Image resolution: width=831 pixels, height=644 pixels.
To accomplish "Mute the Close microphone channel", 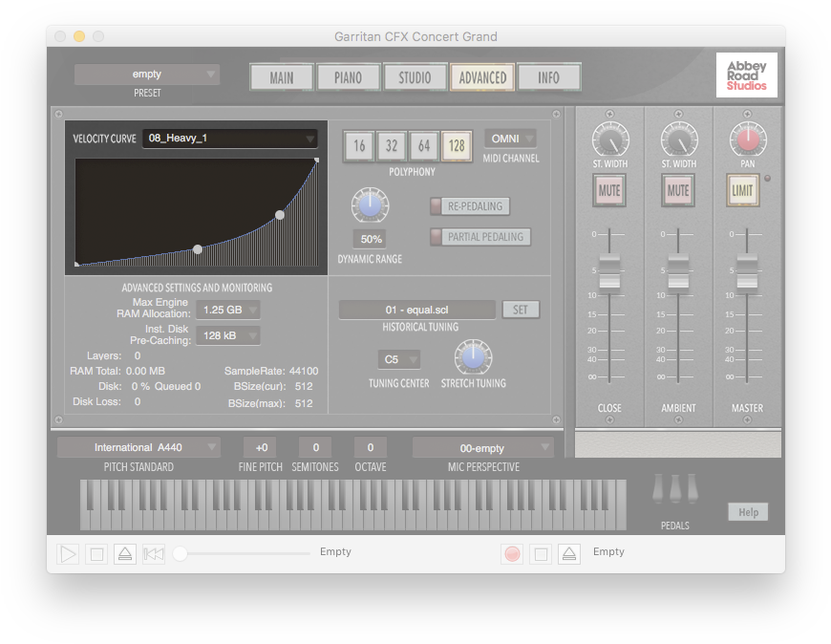I will 609,190.
